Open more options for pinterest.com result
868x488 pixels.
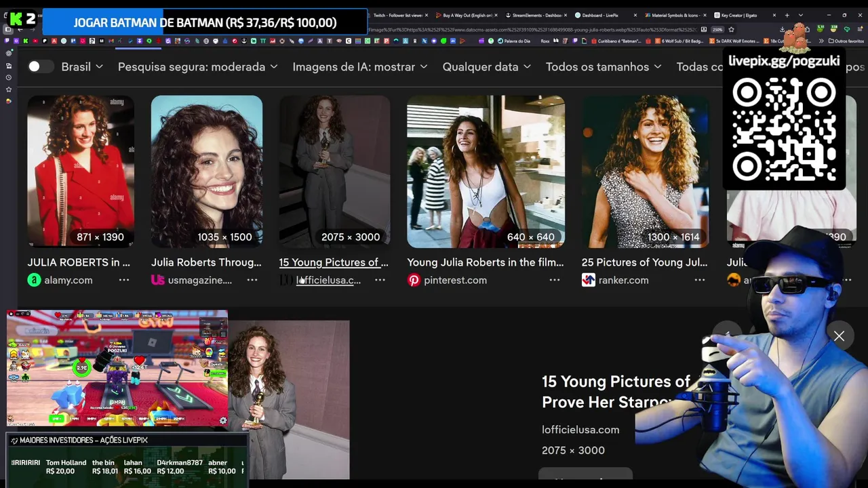click(x=555, y=280)
